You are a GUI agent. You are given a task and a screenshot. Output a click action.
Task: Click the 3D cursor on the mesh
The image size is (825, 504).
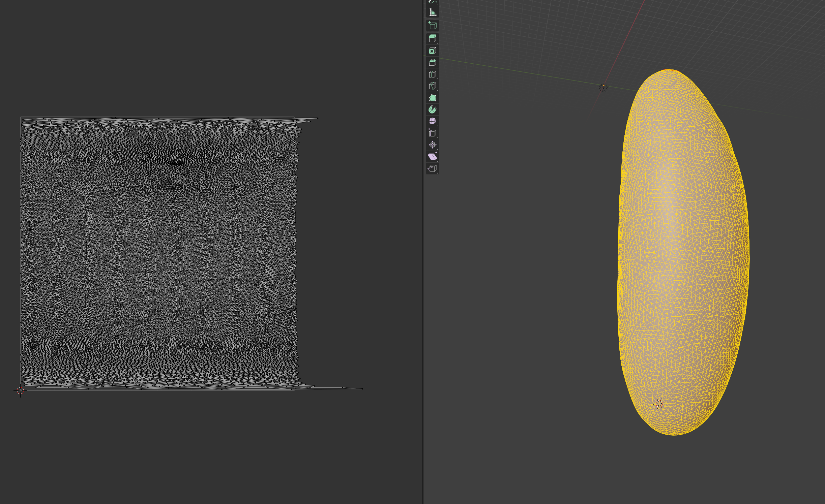tap(659, 403)
